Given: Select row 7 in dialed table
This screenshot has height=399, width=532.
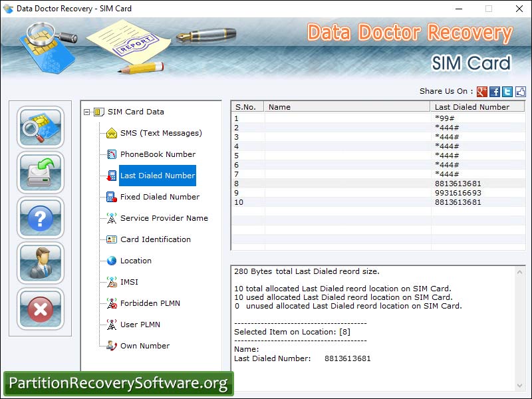Looking at the screenshot, I should pos(378,174).
